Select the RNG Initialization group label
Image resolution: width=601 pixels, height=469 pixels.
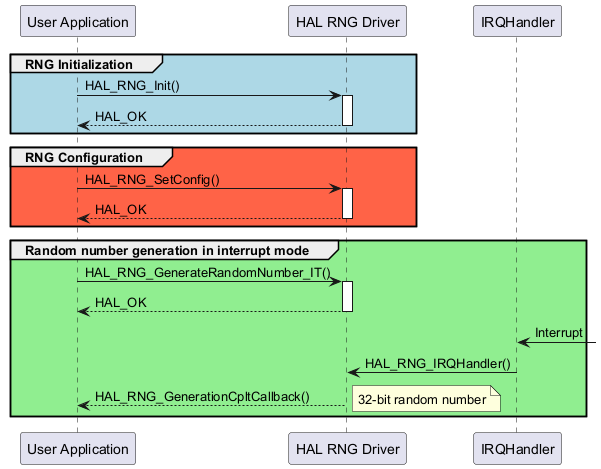79,64
